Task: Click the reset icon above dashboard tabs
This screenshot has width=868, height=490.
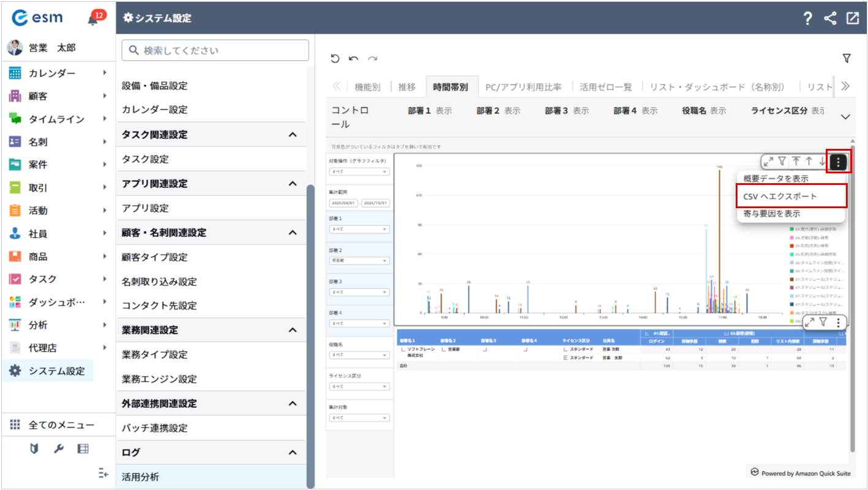Action: point(335,59)
